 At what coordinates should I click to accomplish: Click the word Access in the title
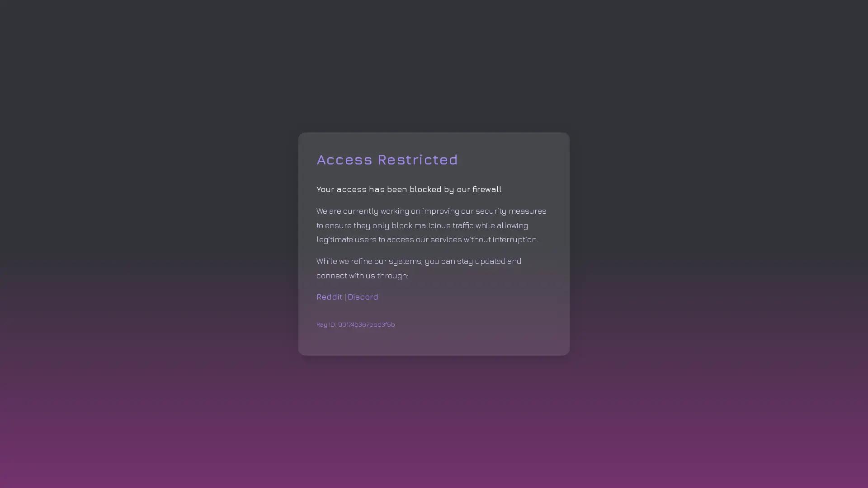coord(344,160)
